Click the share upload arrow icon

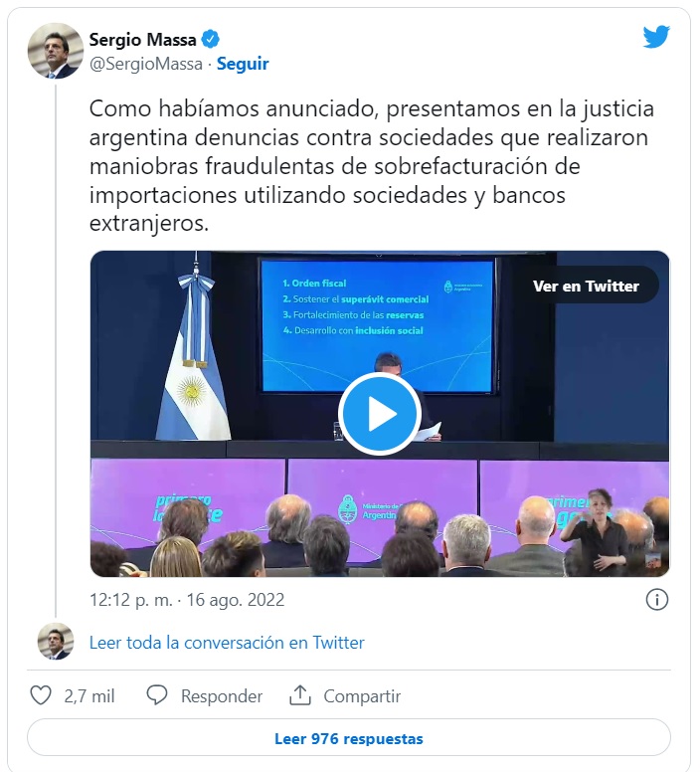pyautogui.click(x=299, y=695)
